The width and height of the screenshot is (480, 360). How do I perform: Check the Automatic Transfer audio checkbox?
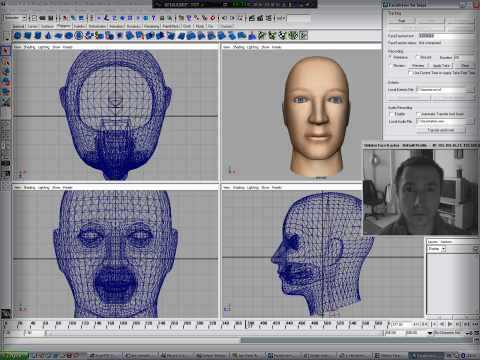point(418,114)
